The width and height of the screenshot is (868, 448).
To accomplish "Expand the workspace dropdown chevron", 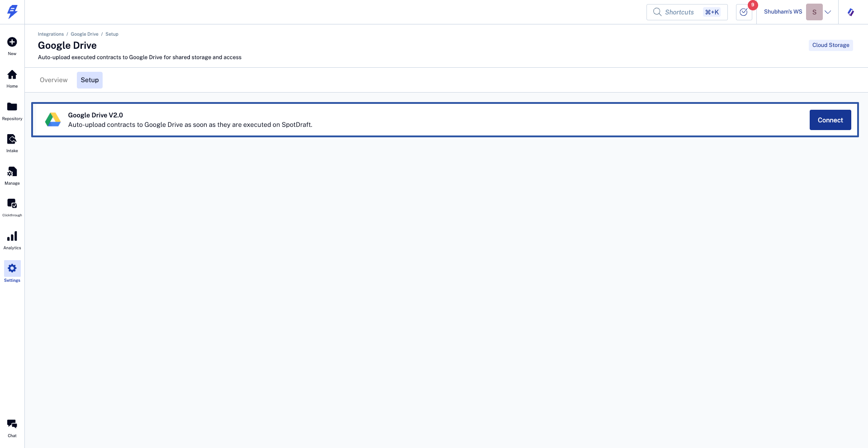I will tap(828, 12).
